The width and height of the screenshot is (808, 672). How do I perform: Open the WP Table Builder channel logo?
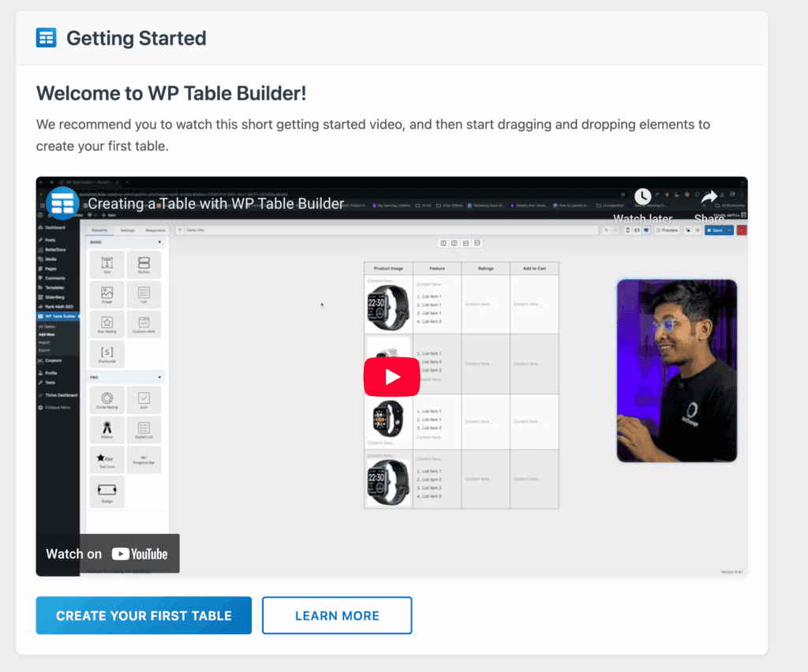(62, 203)
